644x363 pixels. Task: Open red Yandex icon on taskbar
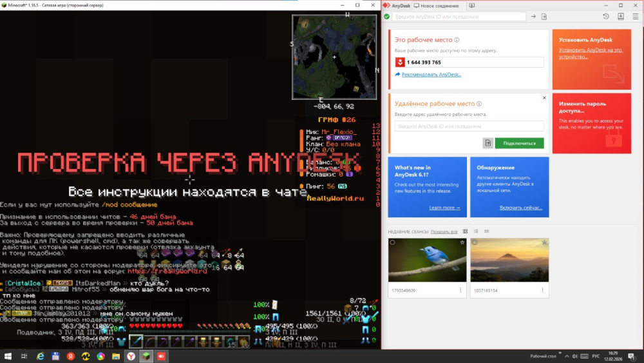click(x=71, y=356)
